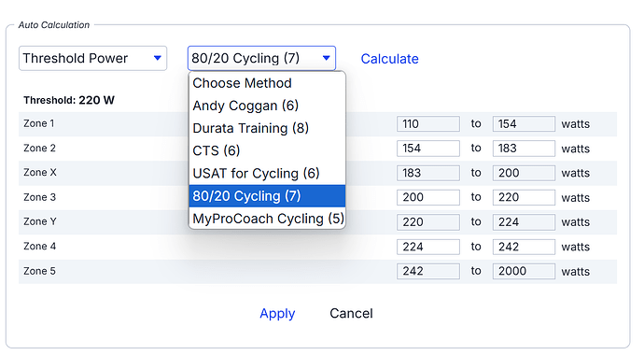
Task: Edit Zone 4 lower value 224
Action: [x=428, y=247]
